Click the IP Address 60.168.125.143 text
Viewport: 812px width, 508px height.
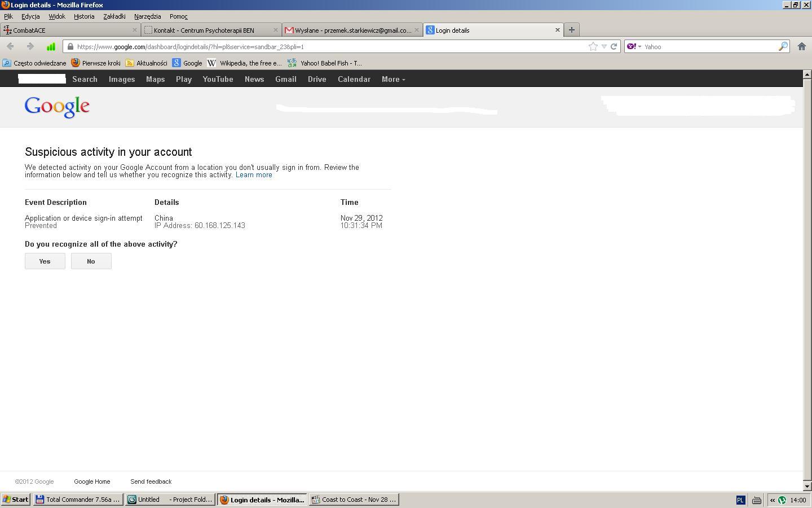200,226
